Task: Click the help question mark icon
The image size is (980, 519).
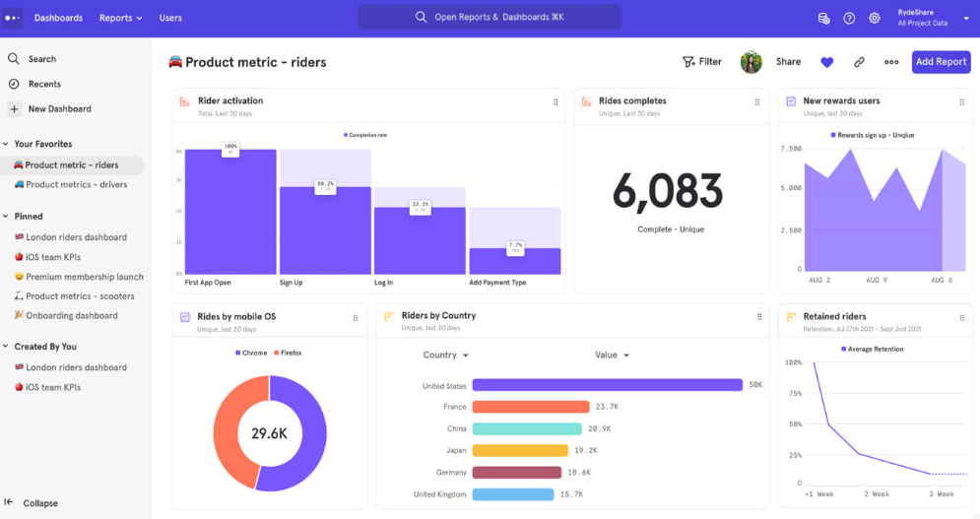Action: (849, 18)
